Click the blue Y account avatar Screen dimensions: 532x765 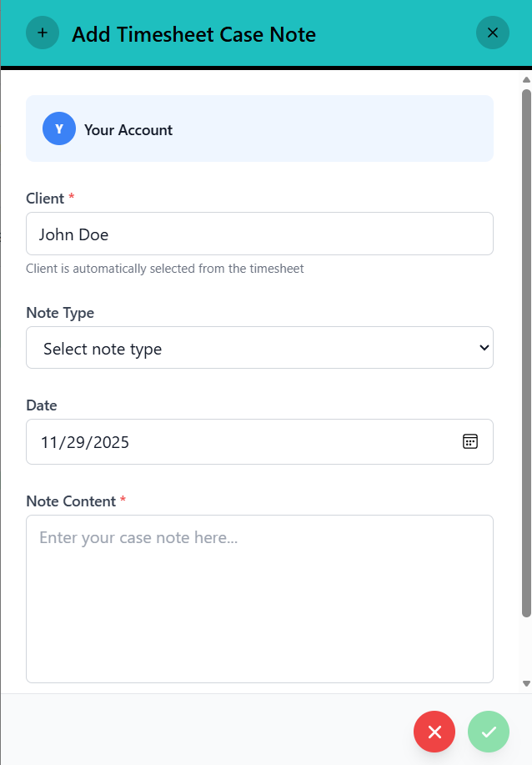pos(59,129)
